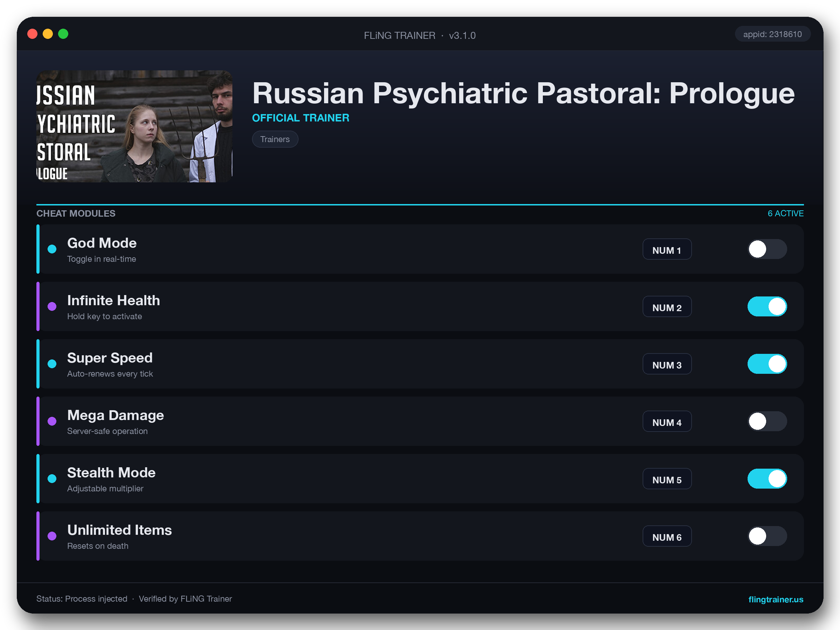The height and width of the screenshot is (630, 840).
Task: Click the purple dot beside Mega Damage
Action: pyautogui.click(x=52, y=421)
